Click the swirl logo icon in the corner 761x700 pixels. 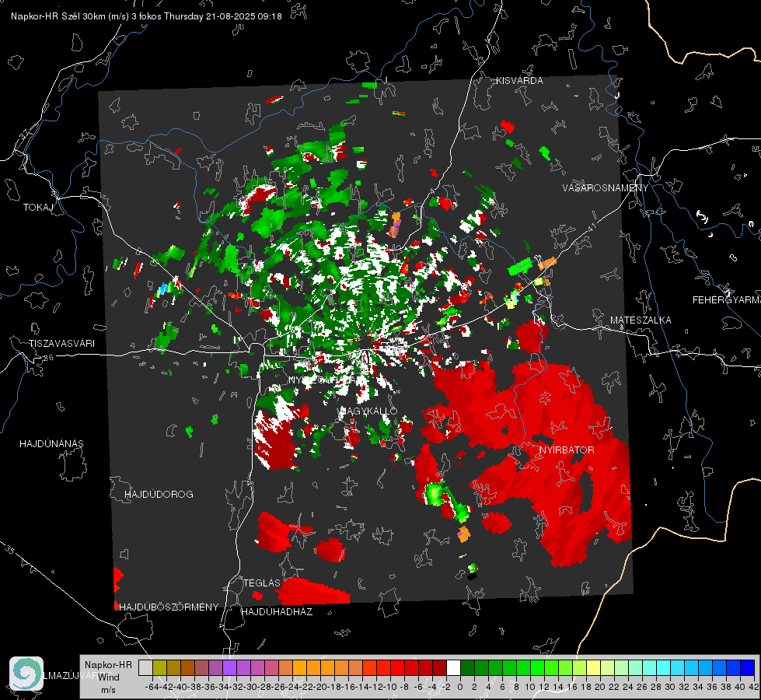pos(26,674)
